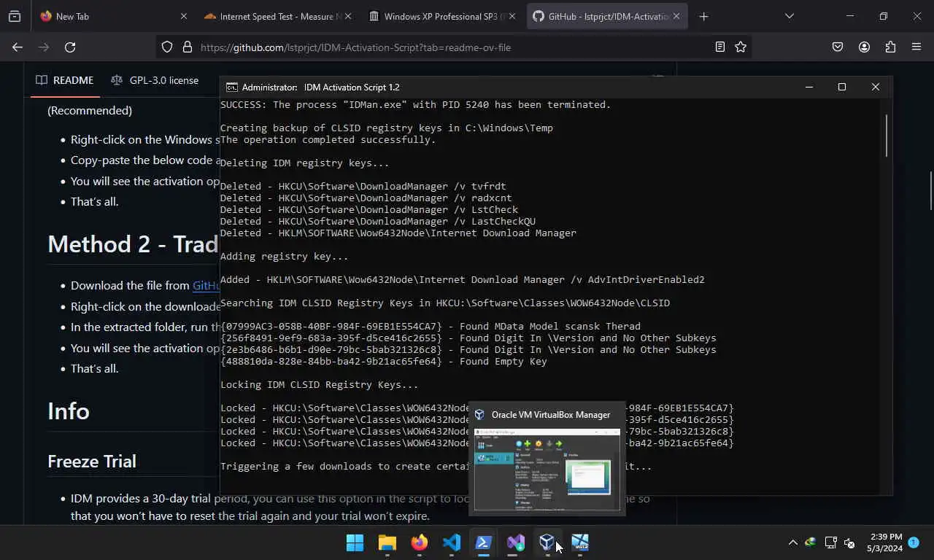934x560 pixels.
Task: Click the site padlock icon
Action: pos(187,47)
